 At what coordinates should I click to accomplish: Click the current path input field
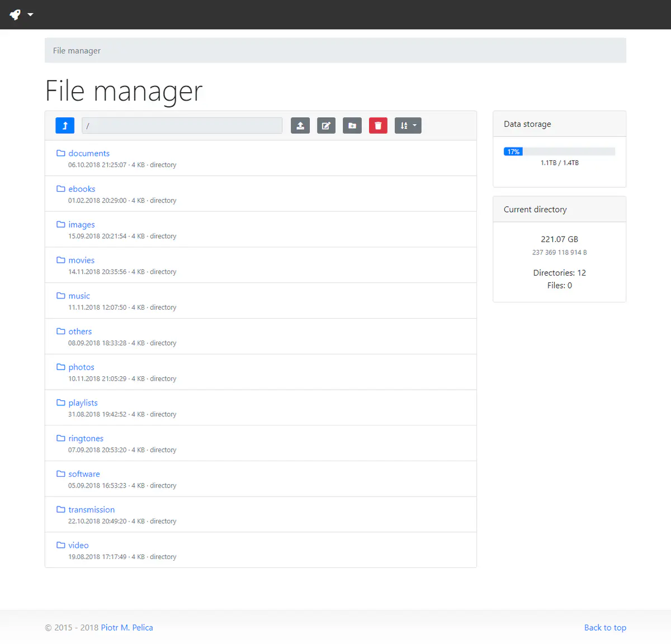coord(182,126)
